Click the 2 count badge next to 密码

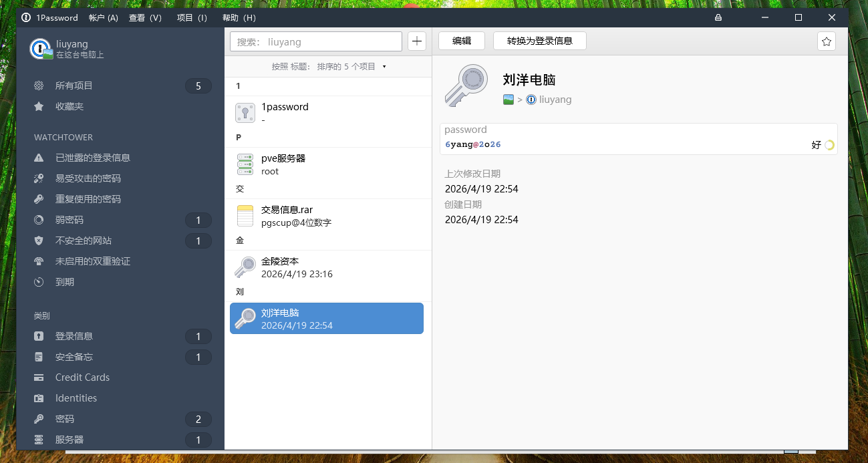tap(198, 419)
